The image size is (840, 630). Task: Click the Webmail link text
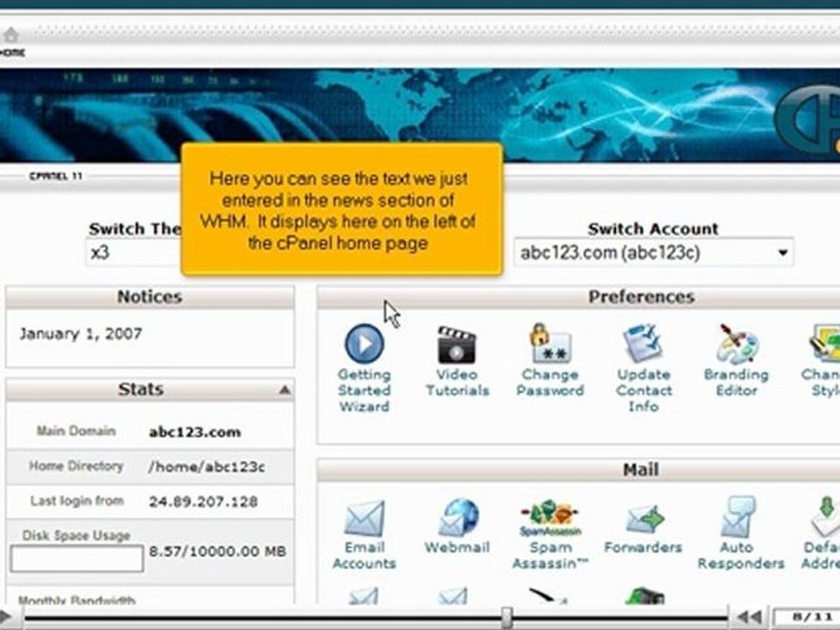tap(457, 548)
